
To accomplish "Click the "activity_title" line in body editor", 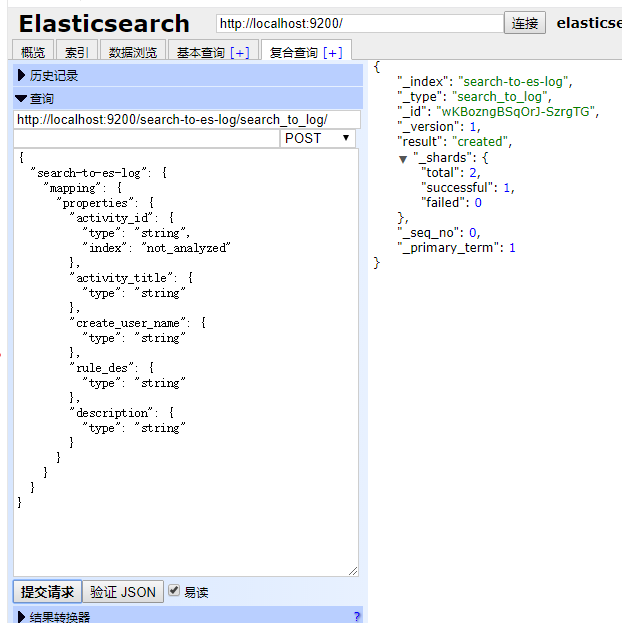I will click(131, 278).
